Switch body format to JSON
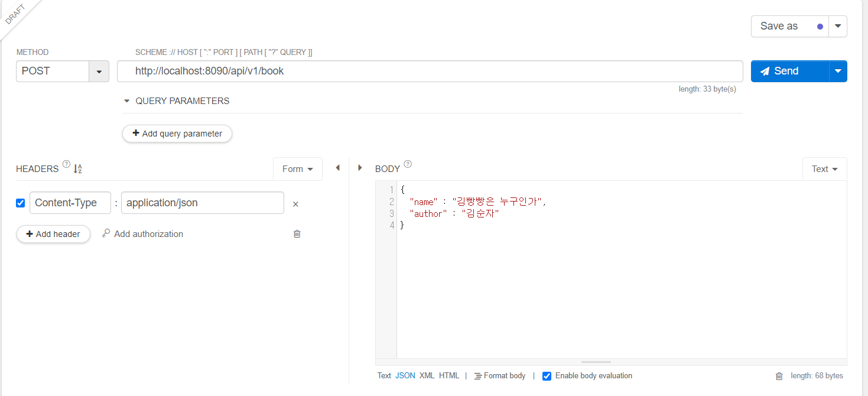Screen dimensions: 868x396 pyautogui.click(x=405, y=375)
